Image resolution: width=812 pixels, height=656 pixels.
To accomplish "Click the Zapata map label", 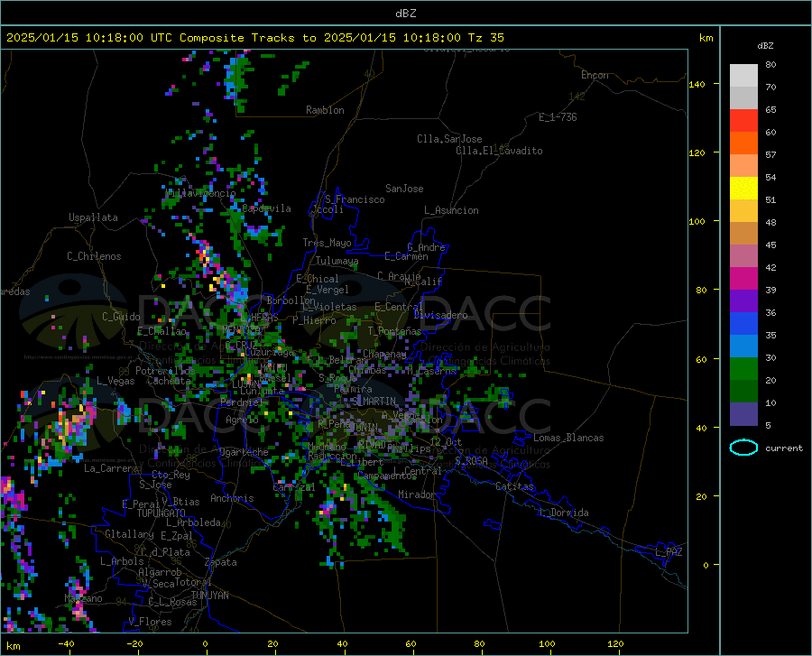I will pyautogui.click(x=221, y=562).
